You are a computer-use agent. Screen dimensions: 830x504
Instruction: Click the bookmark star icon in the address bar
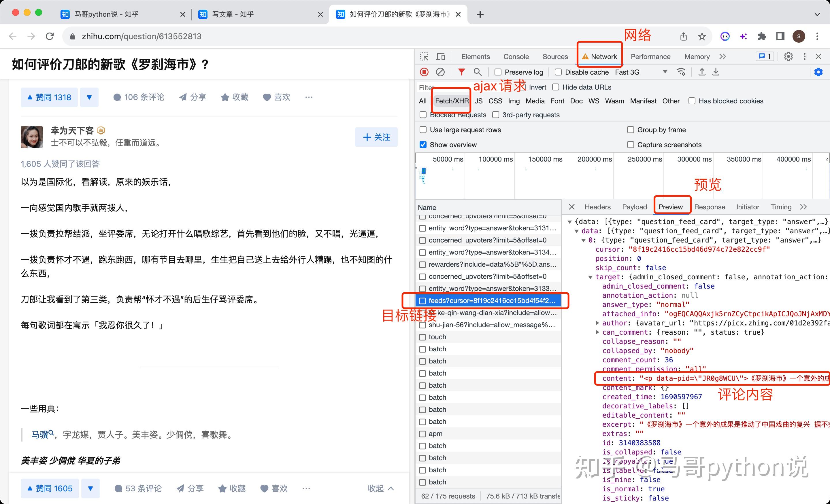(702, 36)
